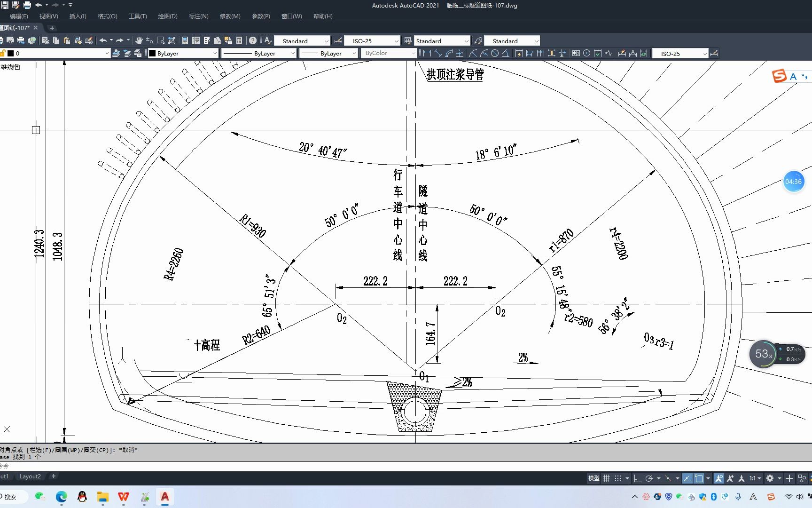Open the ByLayer color dropdown
This screenshot has width=812, height=508.
(183, 53)
